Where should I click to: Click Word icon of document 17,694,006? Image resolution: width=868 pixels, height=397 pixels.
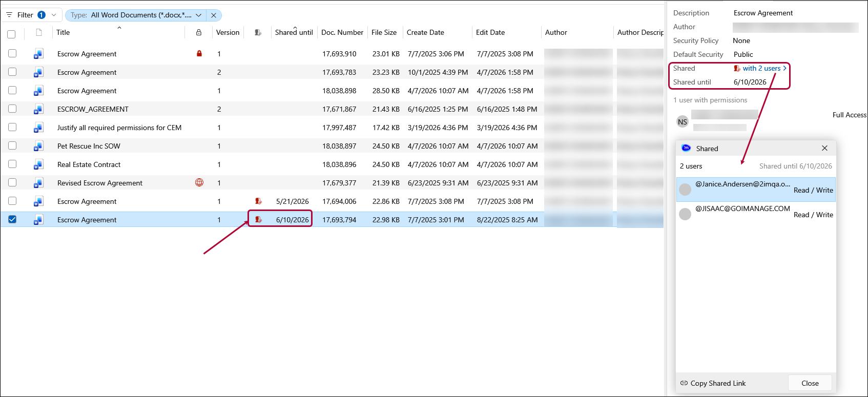coord(38,201)
